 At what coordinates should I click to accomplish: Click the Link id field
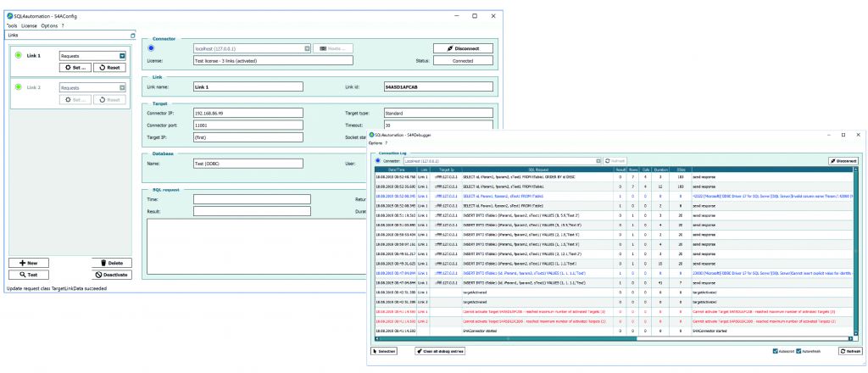(x=438, y=86)
